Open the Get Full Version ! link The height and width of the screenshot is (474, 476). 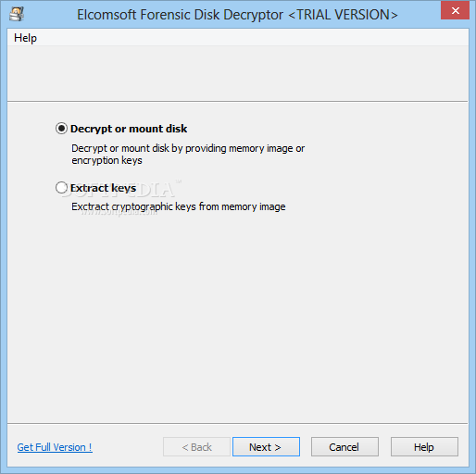tap(55, 447)
